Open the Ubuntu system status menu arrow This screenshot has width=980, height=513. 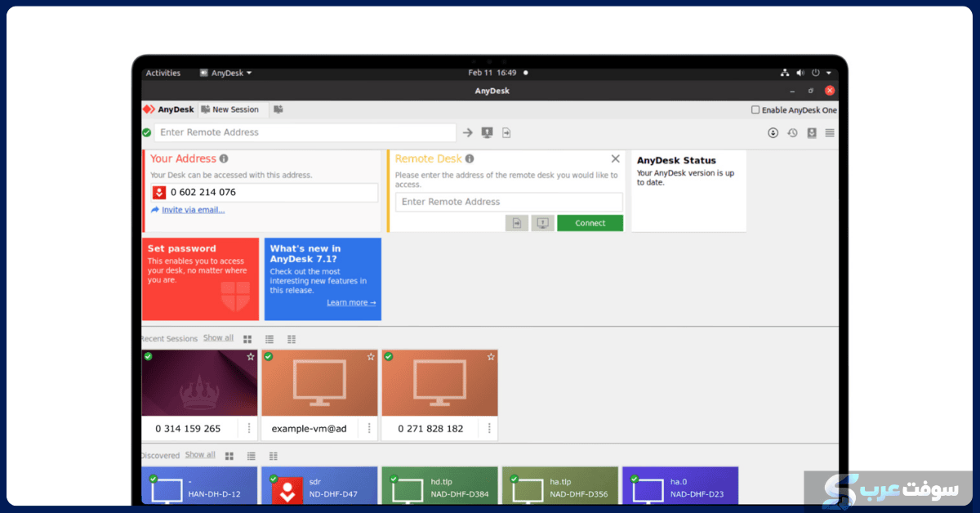[x=829, y=73]
